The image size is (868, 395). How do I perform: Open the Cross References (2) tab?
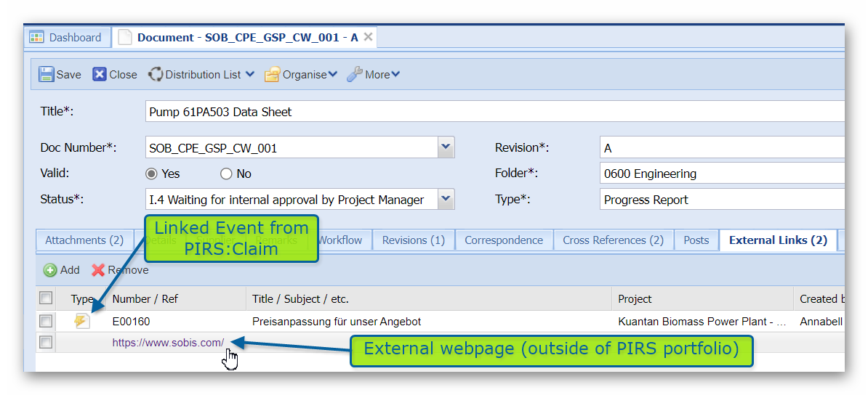pyautogui.click(x=612, y=240)
